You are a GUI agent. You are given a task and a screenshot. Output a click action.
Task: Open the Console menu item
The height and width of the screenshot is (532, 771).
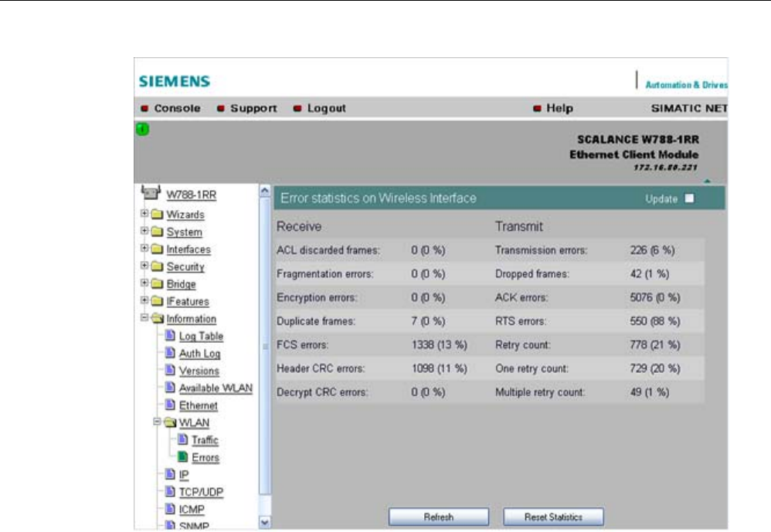[171, 108]
